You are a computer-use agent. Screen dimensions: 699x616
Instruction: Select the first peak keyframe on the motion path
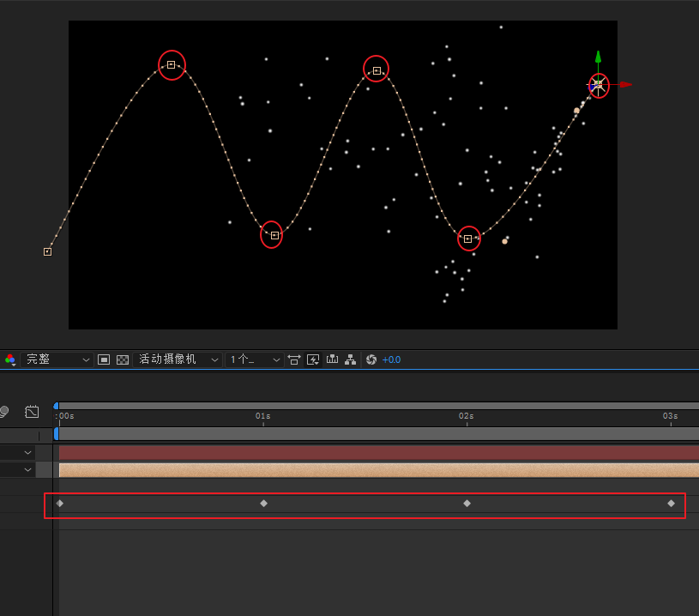(172, 64)
